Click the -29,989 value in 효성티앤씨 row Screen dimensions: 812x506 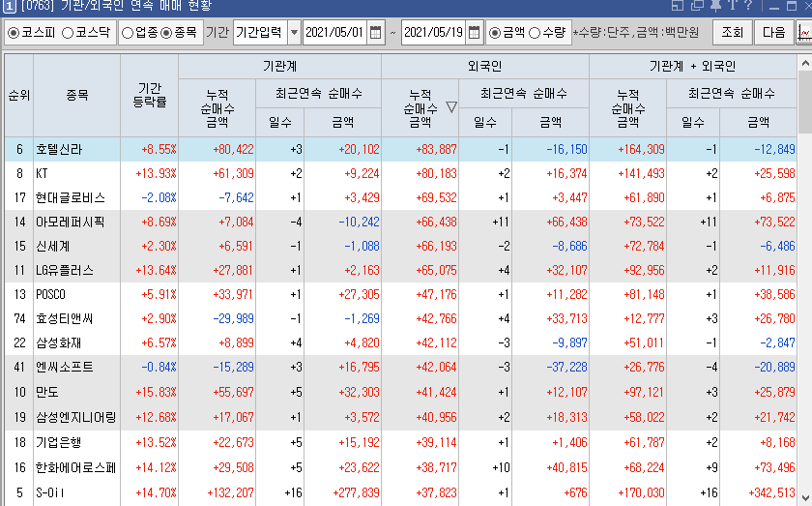[233, 318]
